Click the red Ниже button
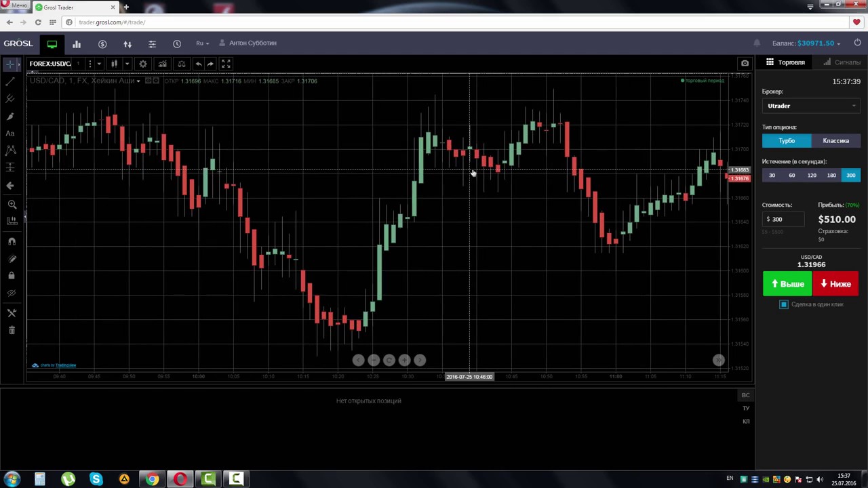 coord(835,284)
